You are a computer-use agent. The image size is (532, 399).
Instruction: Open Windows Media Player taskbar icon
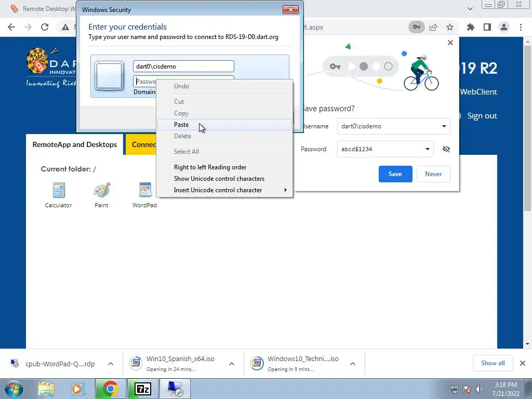[77, 389]
